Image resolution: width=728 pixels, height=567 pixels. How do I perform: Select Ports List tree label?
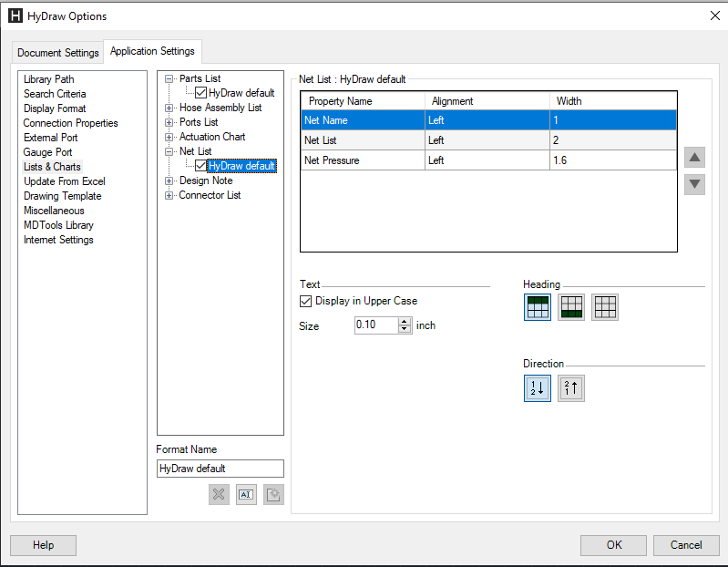(x=199, y=122)
